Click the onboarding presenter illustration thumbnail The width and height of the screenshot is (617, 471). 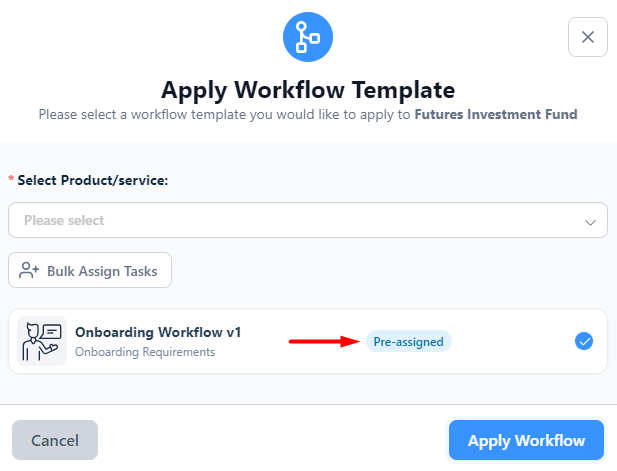coord(42,341)
